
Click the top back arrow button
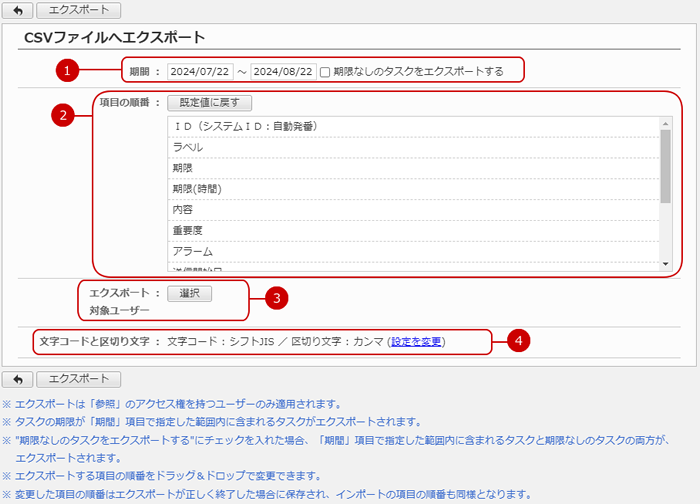[x=17, y=10]
